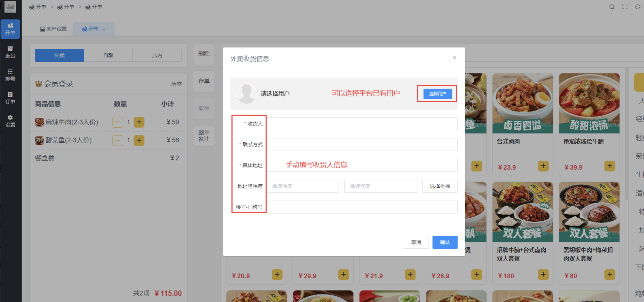644x302 pixels.
Task: Select the 自取 order type
Action: point(108,55)
